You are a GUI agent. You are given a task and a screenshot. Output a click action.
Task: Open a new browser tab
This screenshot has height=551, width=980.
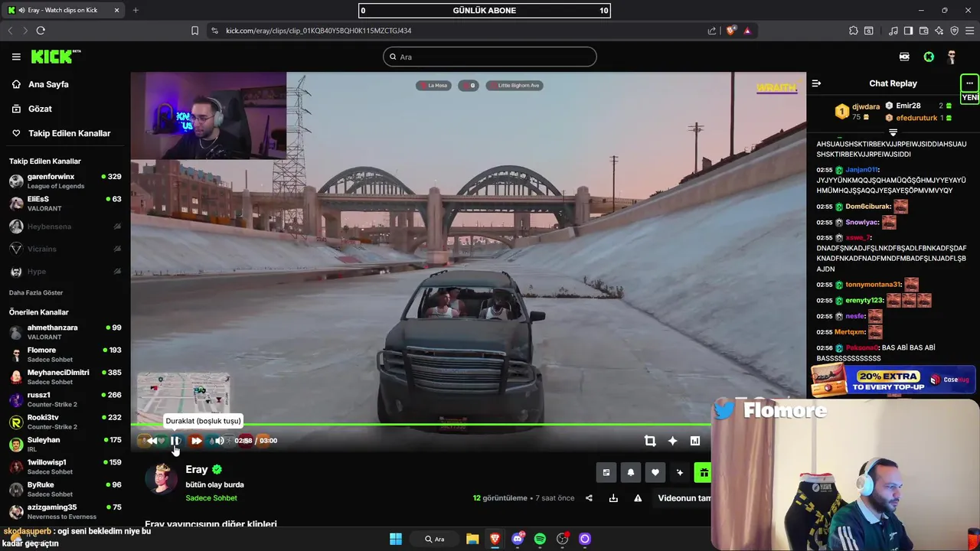click(x=136, y=10)
